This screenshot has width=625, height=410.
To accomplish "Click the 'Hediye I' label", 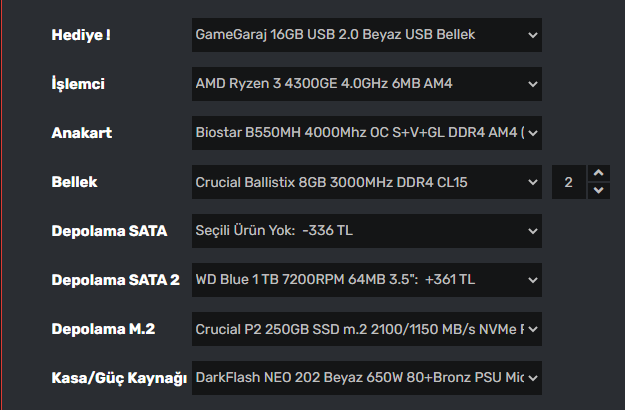I will [81, 35].
